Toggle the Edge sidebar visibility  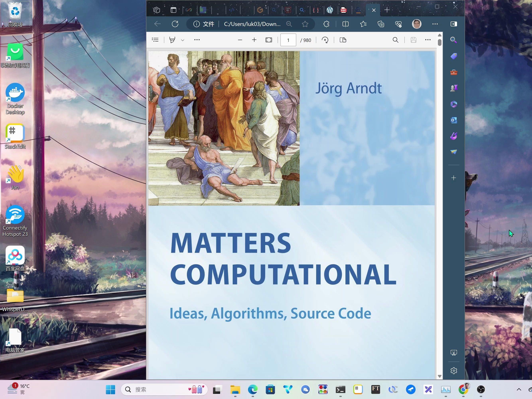click(454, 24)
